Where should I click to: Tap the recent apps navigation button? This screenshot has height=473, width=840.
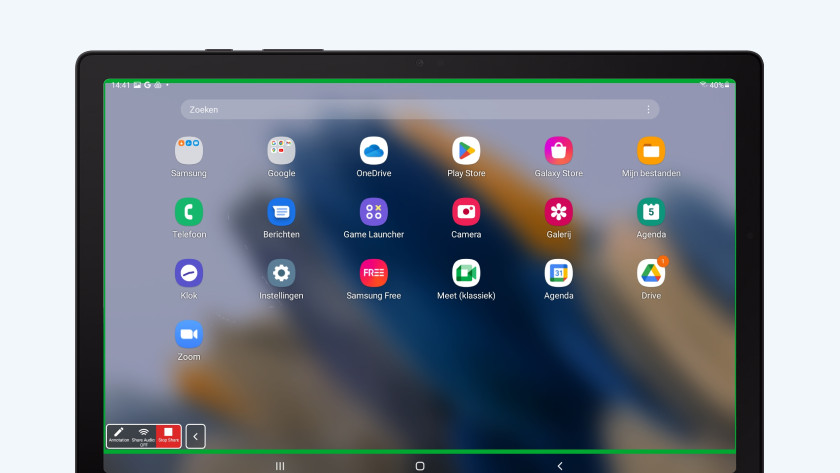click(280, 466)
